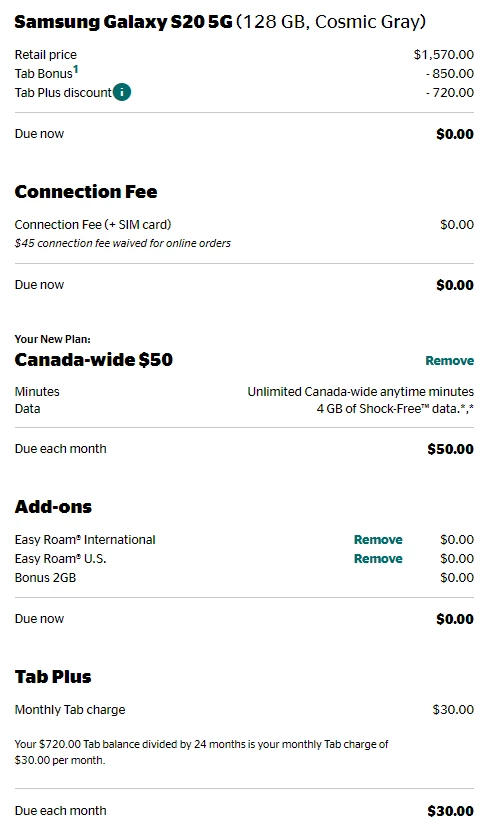Select the $1,570.00 retail price amount
Viewport: 490px width, 834px height.
[444, 55]
